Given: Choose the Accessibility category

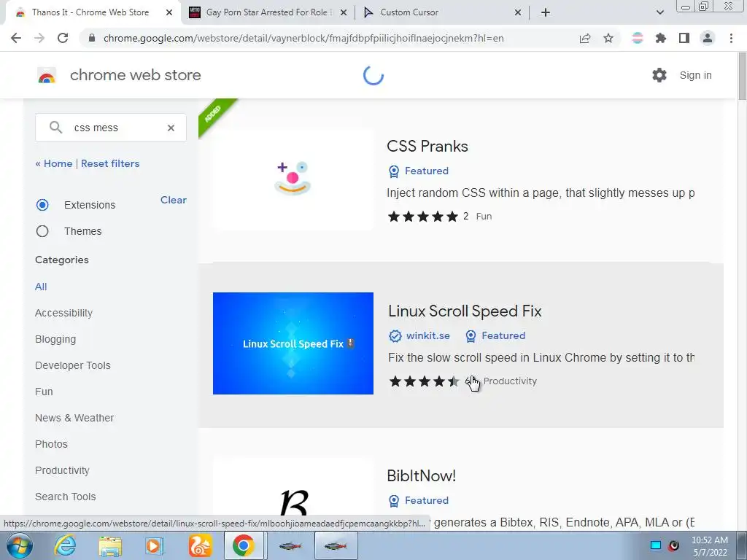Looking at the screenshot, I should click(x=64, y=313).
